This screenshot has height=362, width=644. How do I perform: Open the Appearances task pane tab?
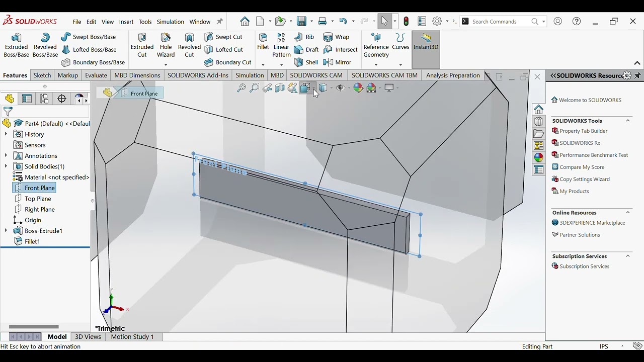[539, 157]
